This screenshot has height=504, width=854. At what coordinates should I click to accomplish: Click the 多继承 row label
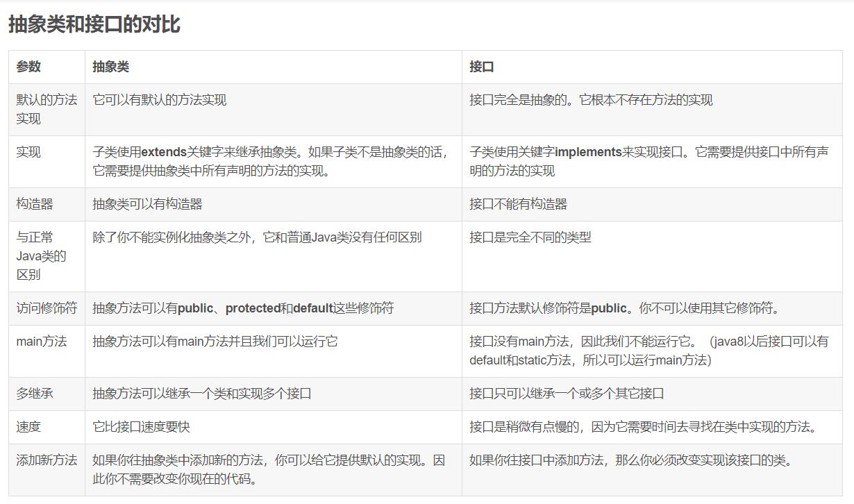[x=47, y=394]
